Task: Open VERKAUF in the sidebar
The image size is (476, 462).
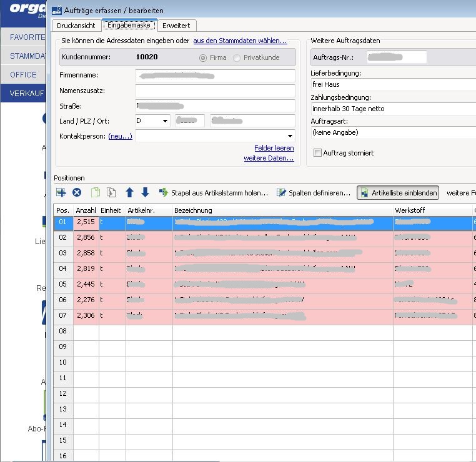Action: click(x=23, y=93)
